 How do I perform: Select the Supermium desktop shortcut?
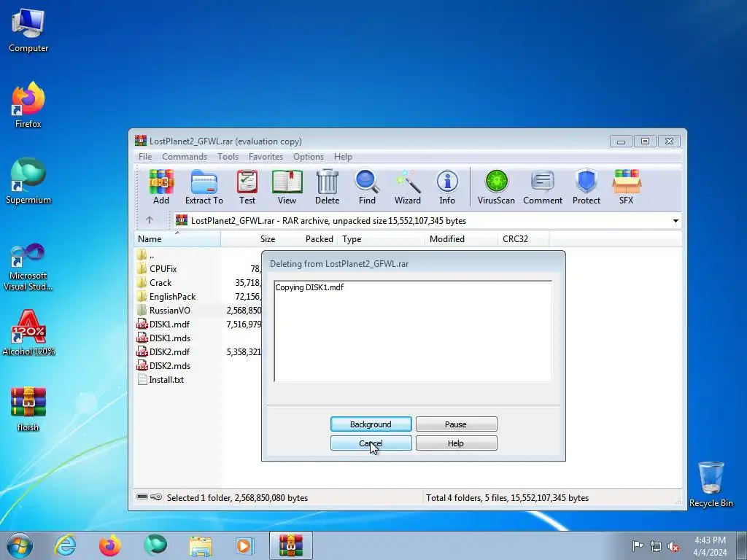28,181
